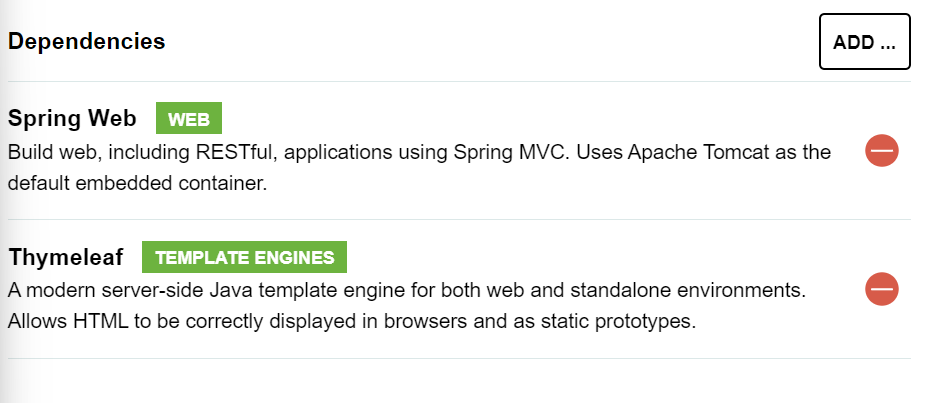Image resolution: width=925 pixels, height=403 pixels.
Task: Select the Spring Web dependency title
Action: click(x=72, y=119)
